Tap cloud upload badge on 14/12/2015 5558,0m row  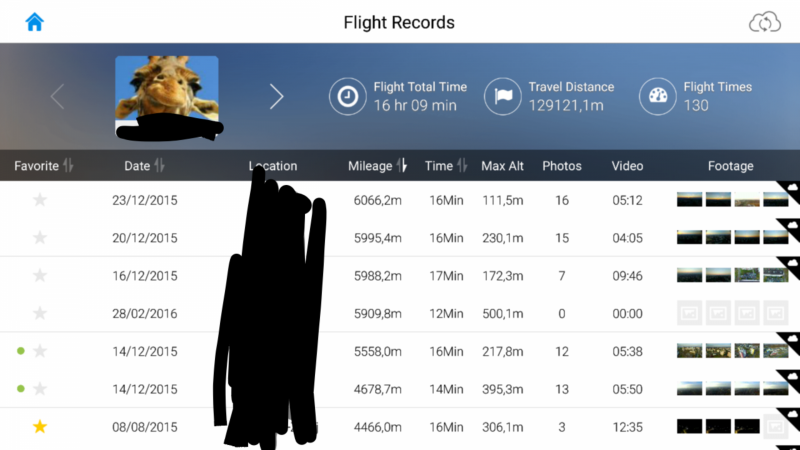[791, 338]
